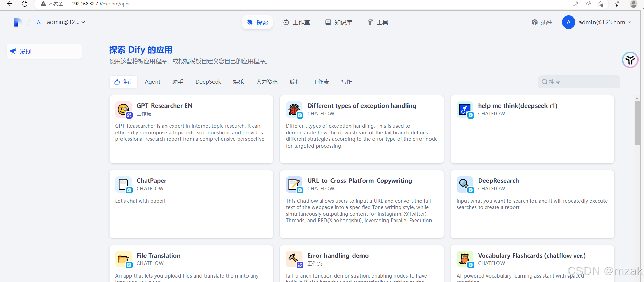Select the 工作流 category filter

[321, 82]
